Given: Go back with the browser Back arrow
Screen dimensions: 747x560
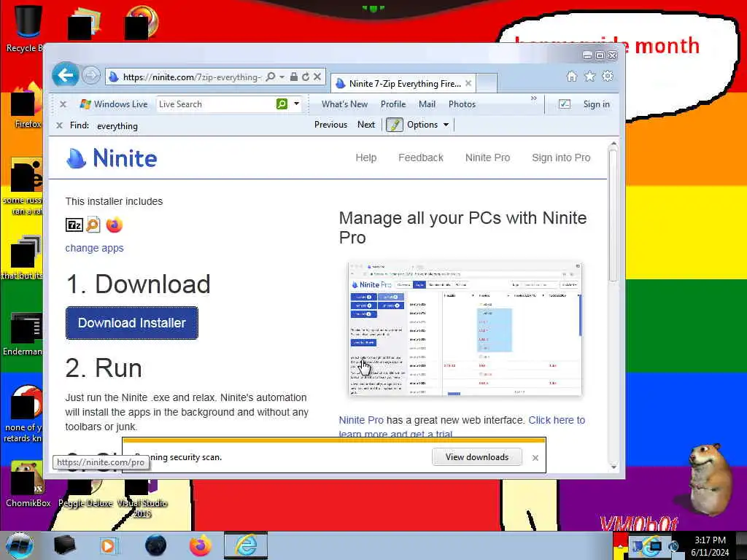Looking at the screenshot, I should (x=65, y=75).
